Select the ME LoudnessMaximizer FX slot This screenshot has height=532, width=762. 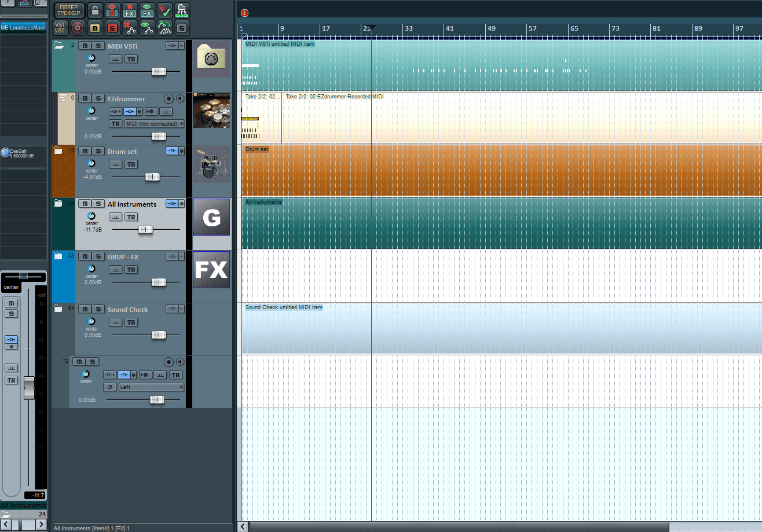click(23, 28)
